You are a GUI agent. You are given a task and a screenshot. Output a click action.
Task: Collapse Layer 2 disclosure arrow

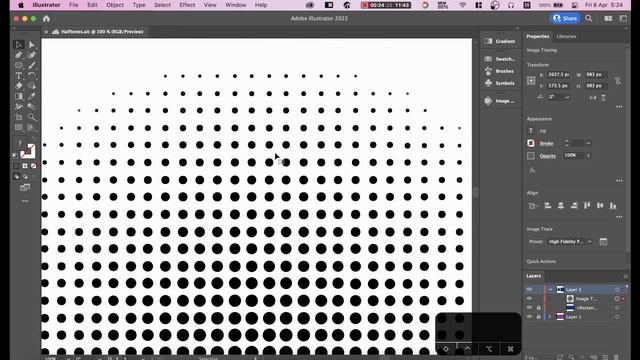[550, 289]
